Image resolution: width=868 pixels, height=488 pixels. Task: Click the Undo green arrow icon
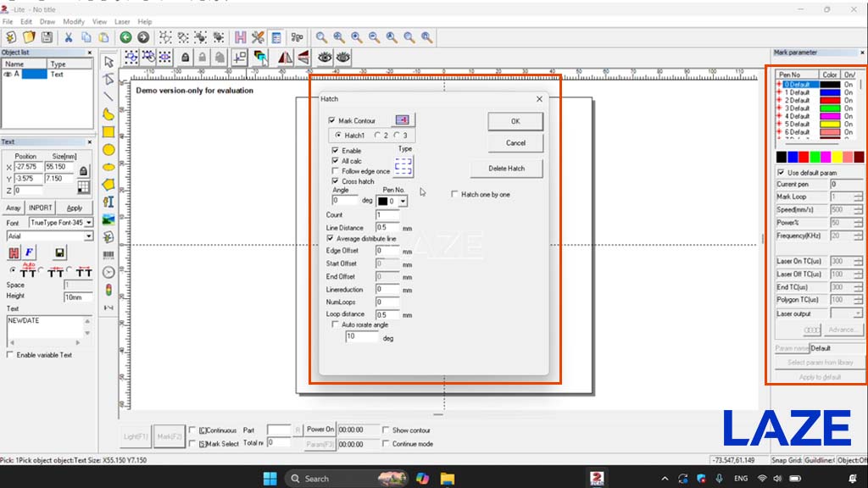(x=125, y=37)
